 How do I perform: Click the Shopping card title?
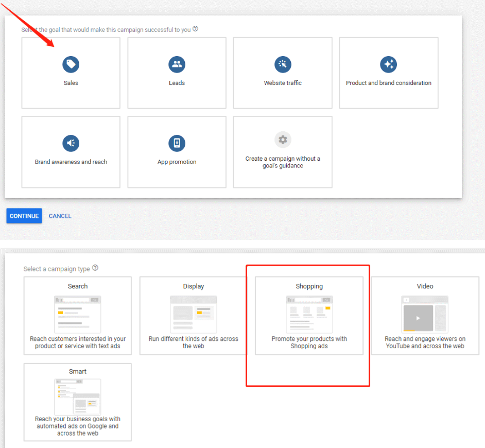309,286
